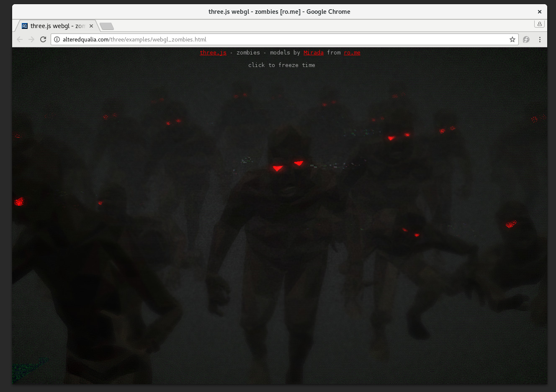This screenshot has height=392, width=556.
Task: Follow the Mirada link
Action: pyautogui.click(x=313, y=53)
